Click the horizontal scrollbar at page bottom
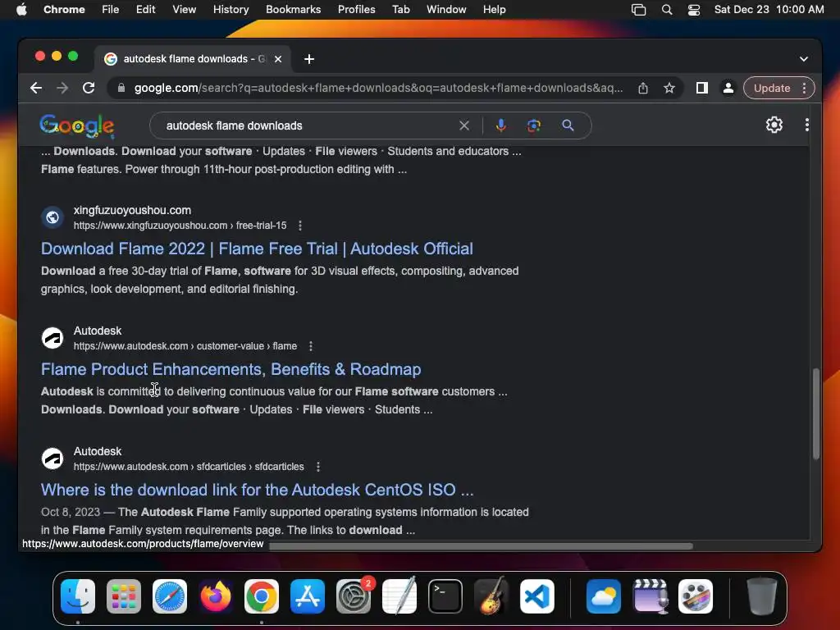Screen dimensions: 840x630 tap(481, 546)
